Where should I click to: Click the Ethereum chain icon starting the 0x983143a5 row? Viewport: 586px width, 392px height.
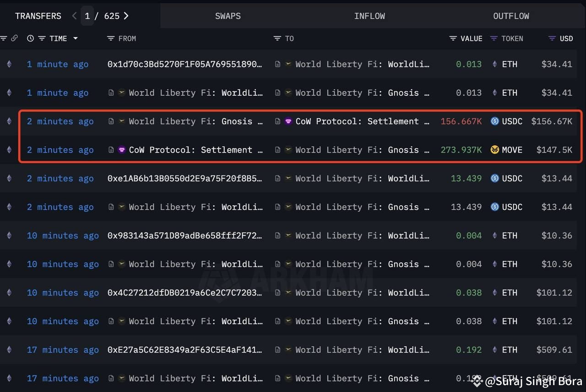(x=9, y=235)
